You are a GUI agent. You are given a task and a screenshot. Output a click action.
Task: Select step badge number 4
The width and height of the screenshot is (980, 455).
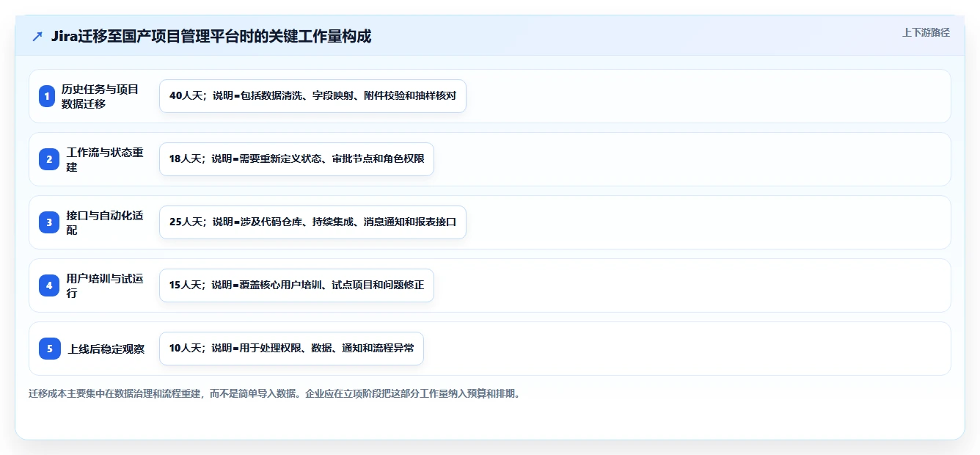pyautogui.click(x=49, y=285)
